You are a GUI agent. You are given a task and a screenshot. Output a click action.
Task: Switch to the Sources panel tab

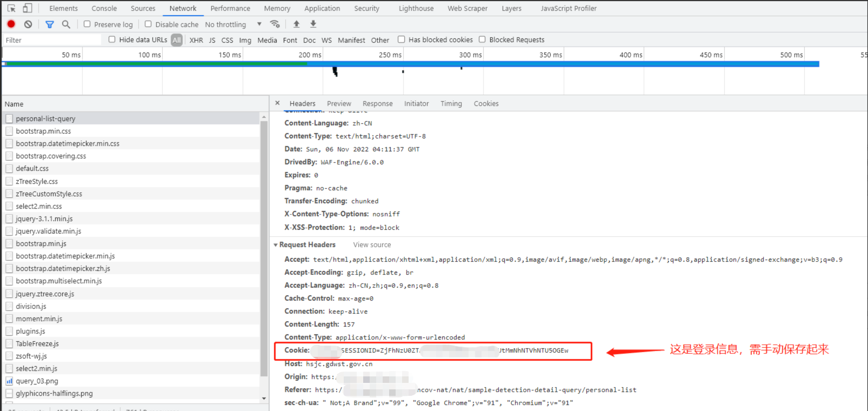point(143,8)
